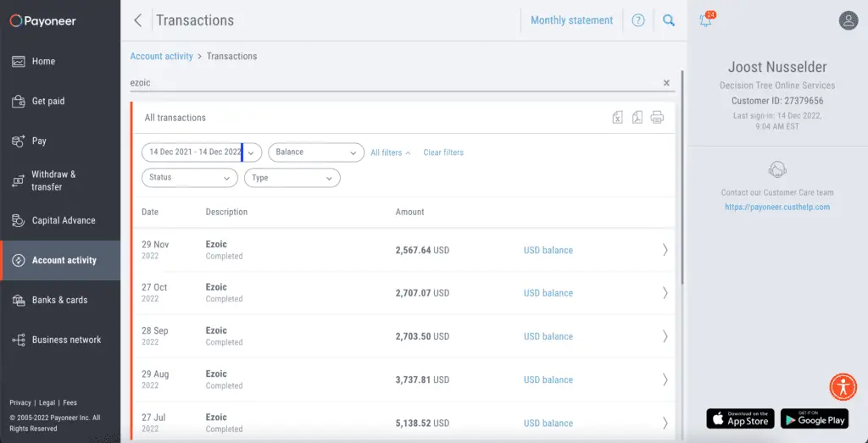The image size is (868, 443).
Task: Open the Type filter dropdown
Action: (292, 178)
